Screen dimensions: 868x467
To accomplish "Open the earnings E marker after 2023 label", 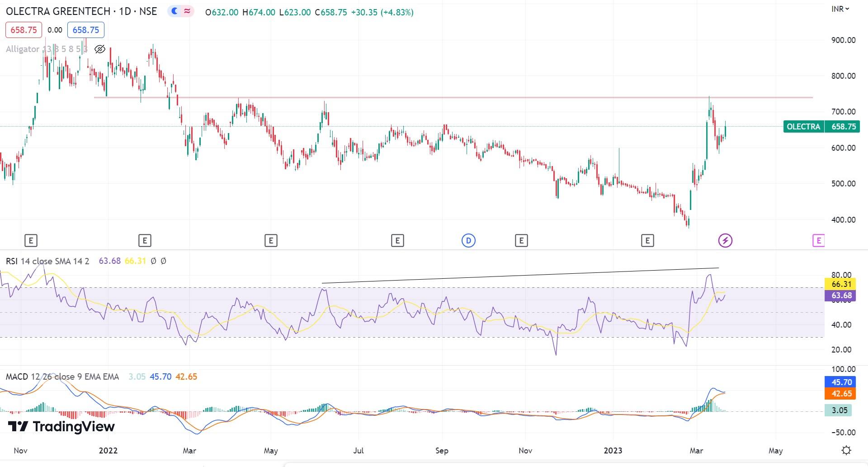I will 647,241.
